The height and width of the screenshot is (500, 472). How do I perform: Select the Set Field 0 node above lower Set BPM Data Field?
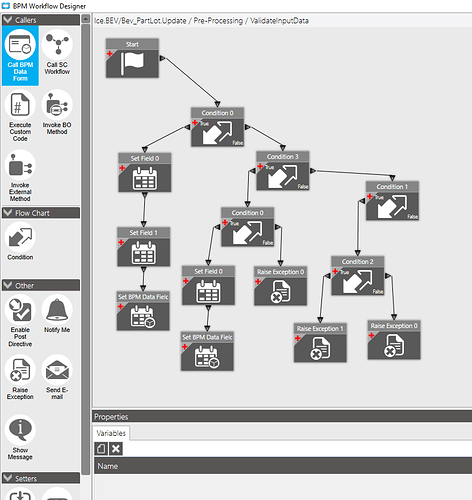[208, 285]
